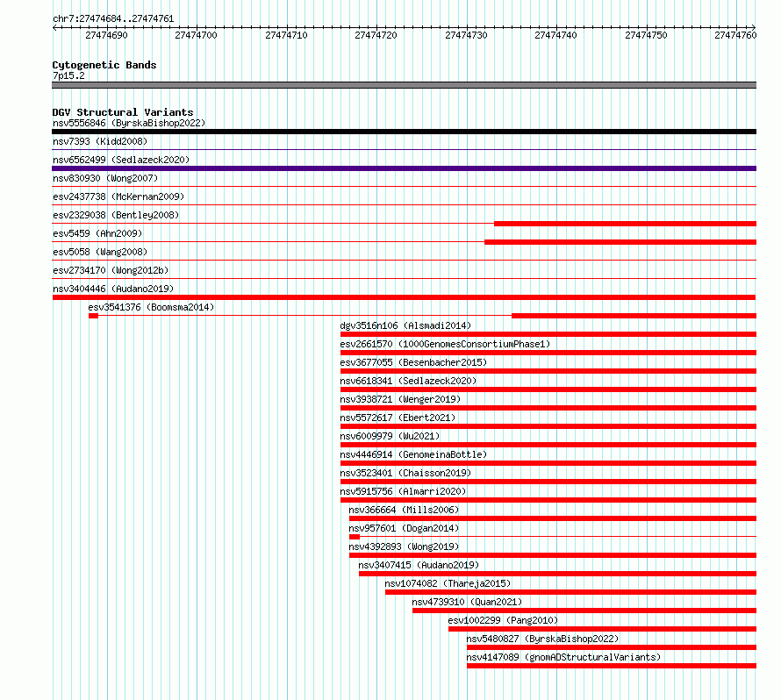The width and height of the screenshot is (781, 700).
Task: Click esv2437738 (McKernan2009) label
Action: [118, 196]
